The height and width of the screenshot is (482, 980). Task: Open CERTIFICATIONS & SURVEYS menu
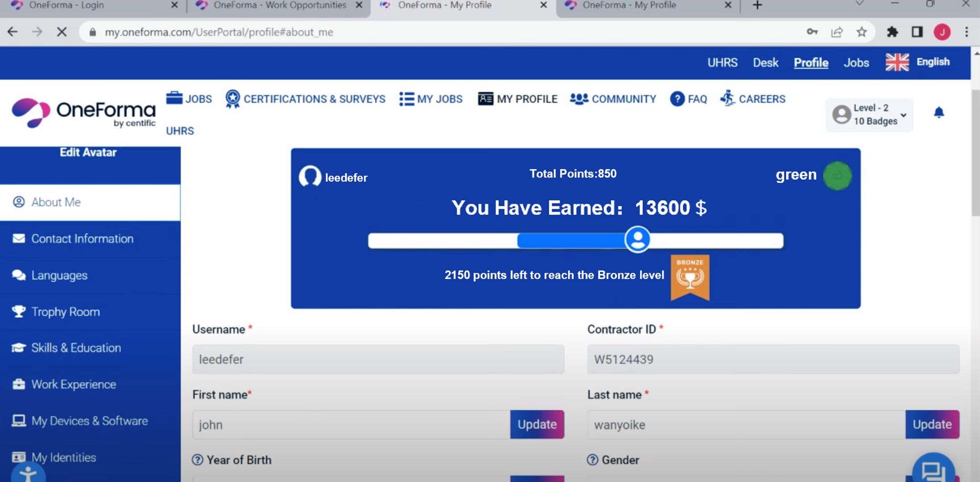[x=305, y=99]
